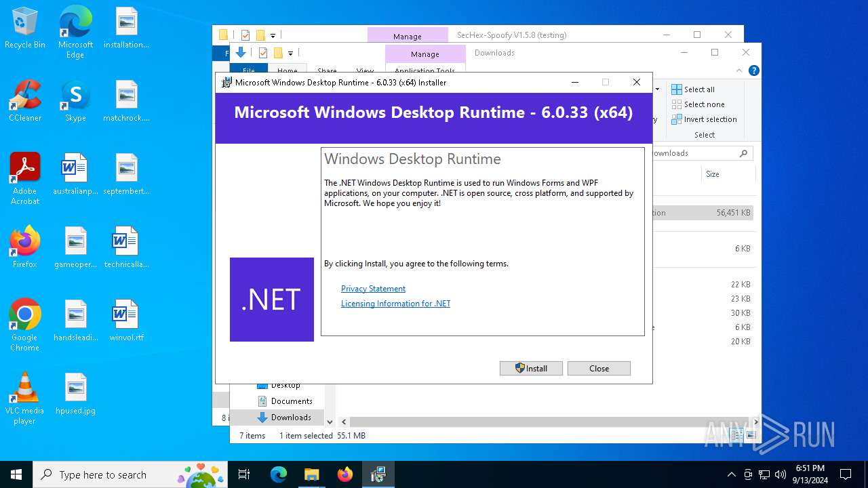Open the Recycle Bin desktop icon
Image resolution: width=868 pixels, height=488 pixels.
pos(25,28)
